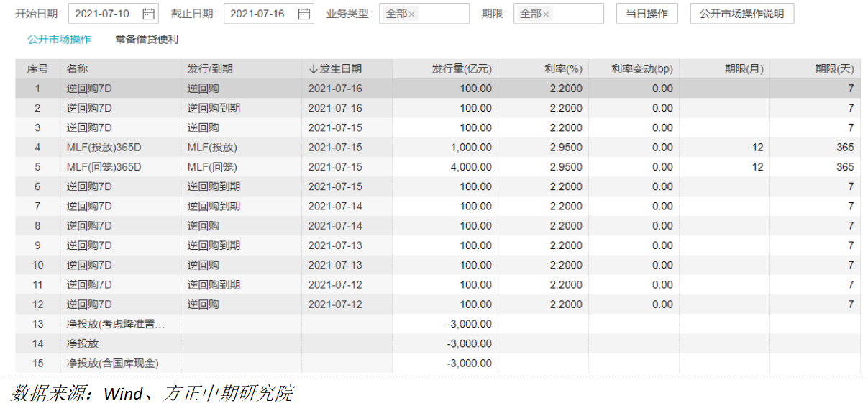Remove the 全部 tag in 业务类型

point(412,14)
